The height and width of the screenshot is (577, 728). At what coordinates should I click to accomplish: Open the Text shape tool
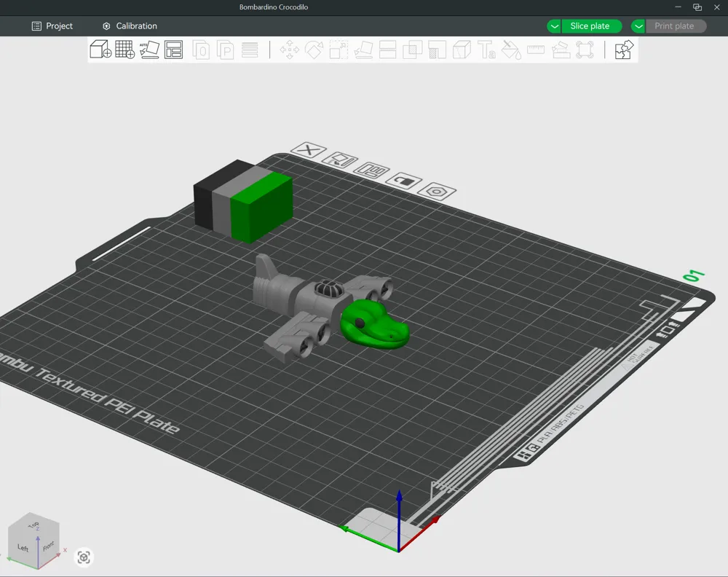(486, 50)
